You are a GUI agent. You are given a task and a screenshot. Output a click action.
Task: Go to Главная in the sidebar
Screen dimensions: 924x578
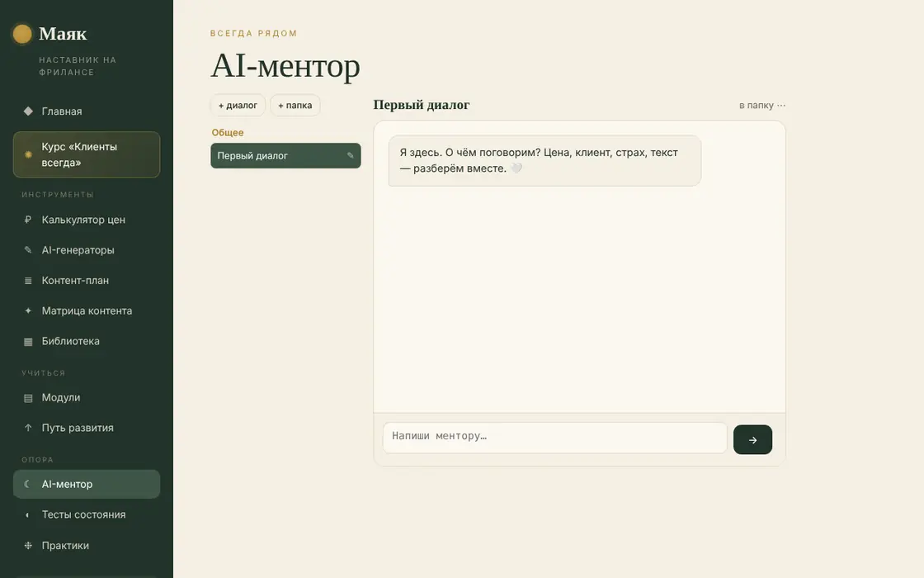[x=87, y=111]
